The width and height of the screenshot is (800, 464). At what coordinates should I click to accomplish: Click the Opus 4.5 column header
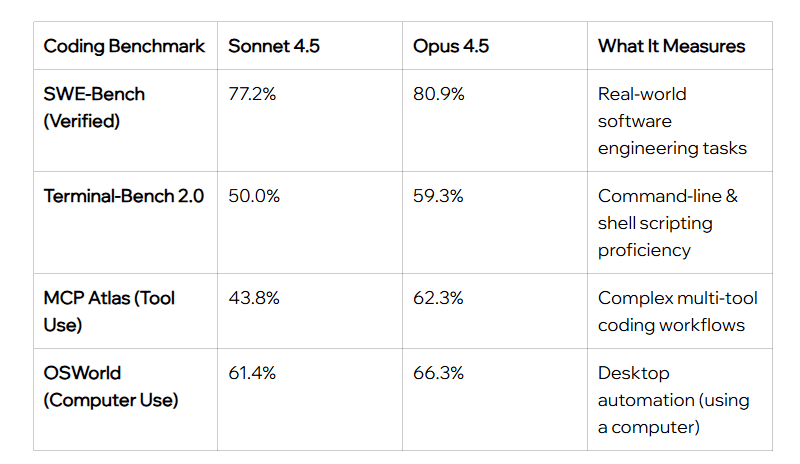click(451, 46)
